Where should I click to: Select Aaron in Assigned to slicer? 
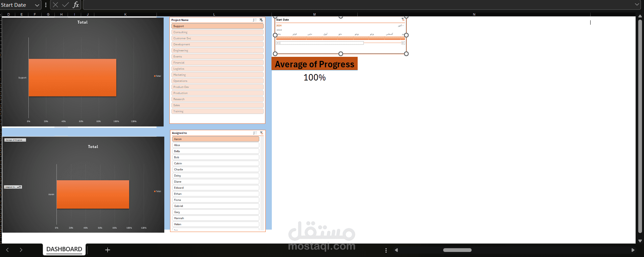[x=216, y=139]
